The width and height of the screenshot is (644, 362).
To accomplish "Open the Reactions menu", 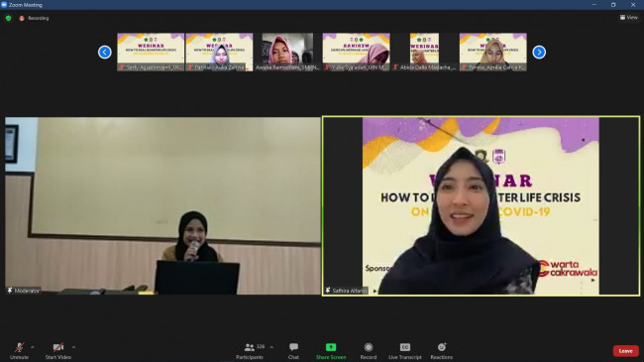I will click(x=442, y=351).
